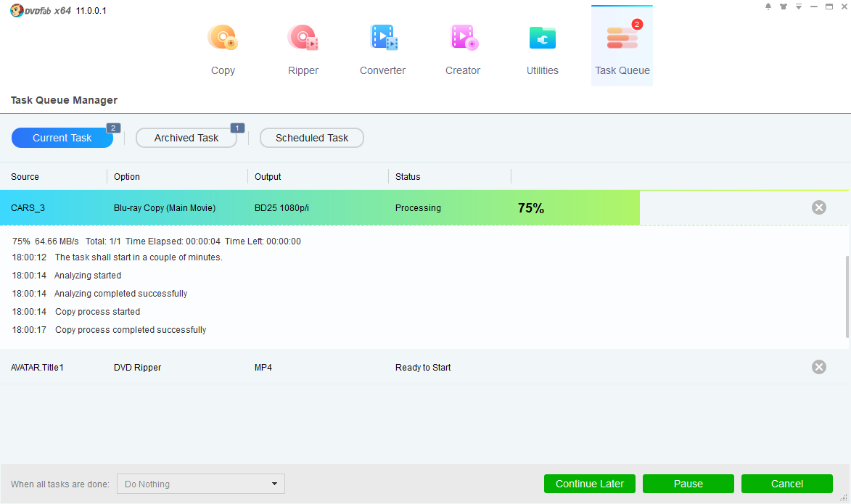Click the window resize grip corner
851x504 pixels.
pyautogui.click(x=844, y=497)
